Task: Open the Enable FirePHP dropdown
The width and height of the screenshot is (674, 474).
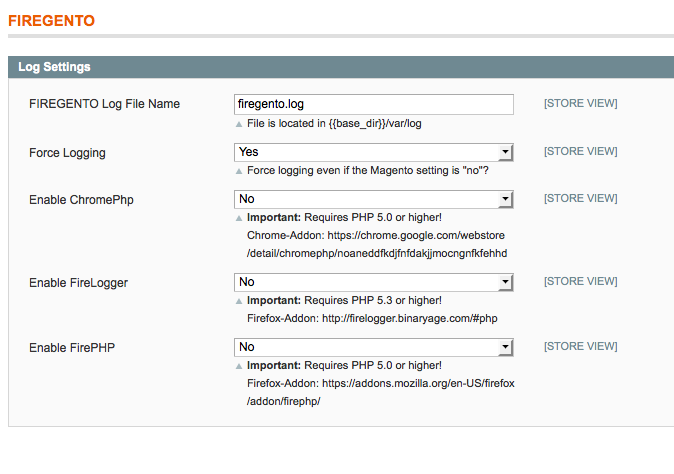Action: (x=374, y=347)
